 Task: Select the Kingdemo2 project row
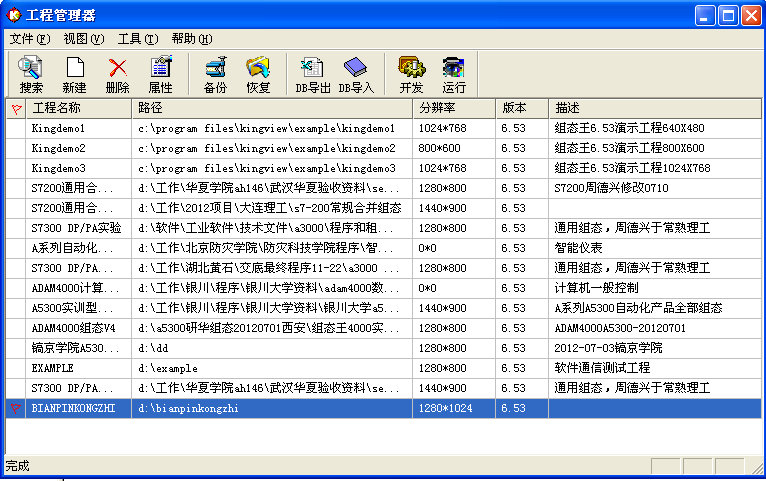tap(383, 148)
